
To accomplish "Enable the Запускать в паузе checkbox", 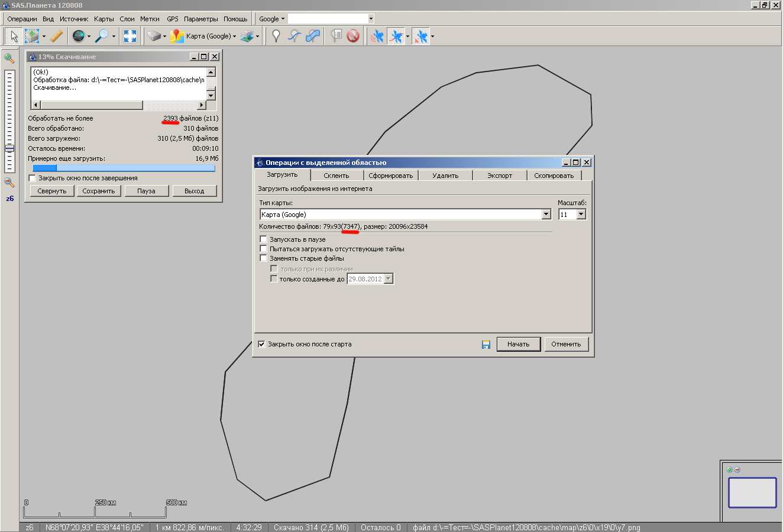I will click(264, 239).
